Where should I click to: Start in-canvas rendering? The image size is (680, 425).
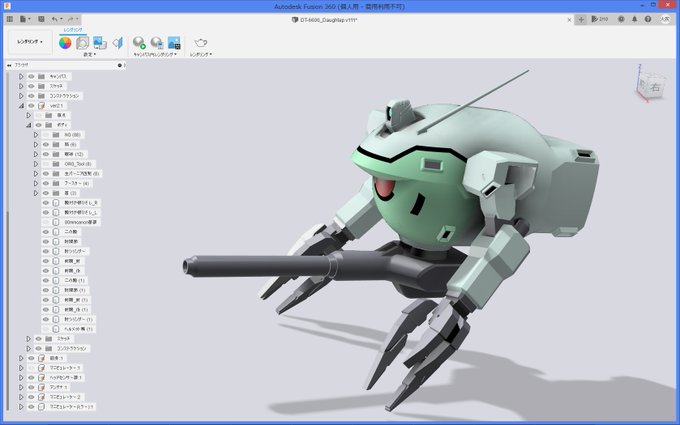click(x=139, y=42)
